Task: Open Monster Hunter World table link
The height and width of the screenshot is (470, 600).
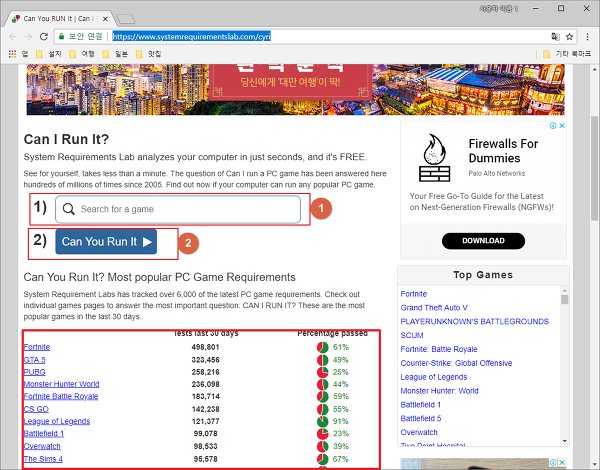Action: tap(62, 384)
